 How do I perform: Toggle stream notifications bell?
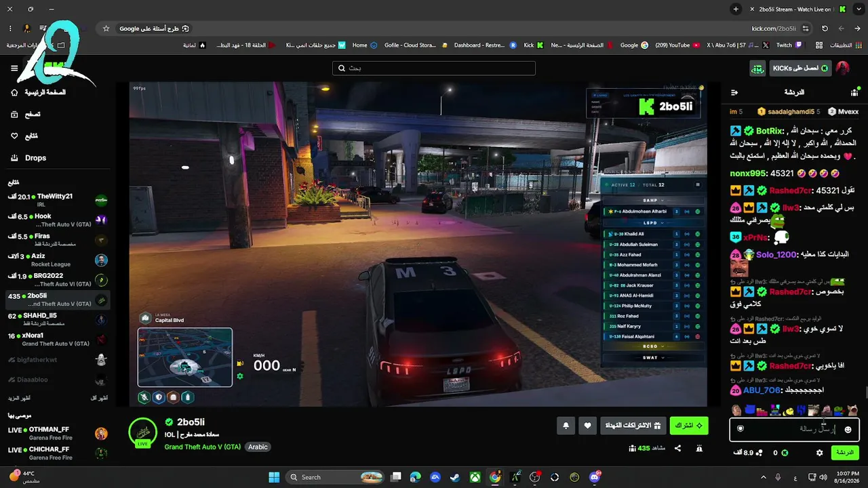566,426
